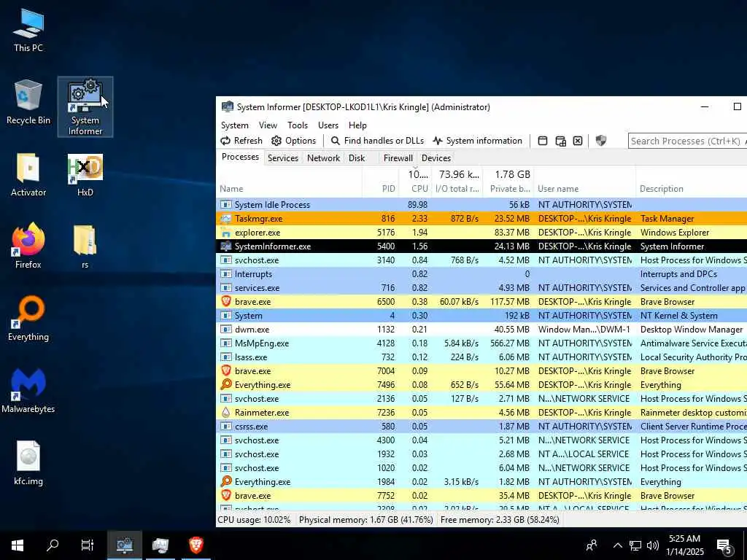Open Options from the toolbar
Viewport: 747px width, 560px height.
[x=293, y=141]
